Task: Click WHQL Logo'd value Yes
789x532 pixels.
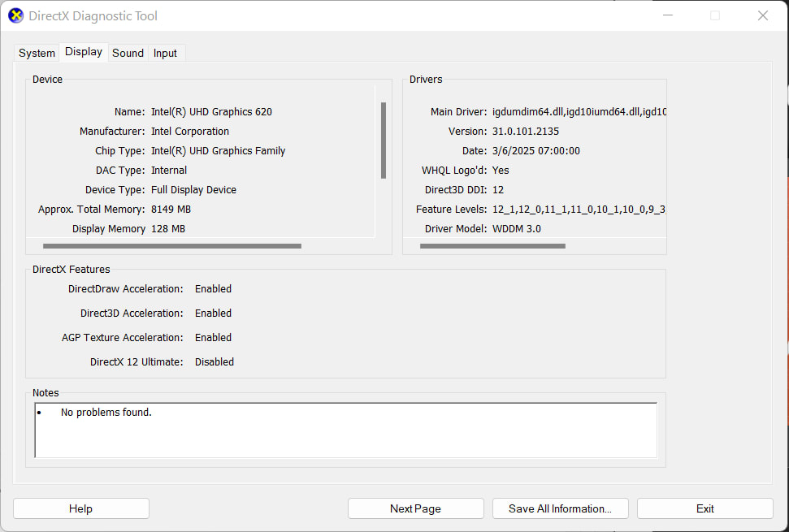Action: tap(501, 170)
